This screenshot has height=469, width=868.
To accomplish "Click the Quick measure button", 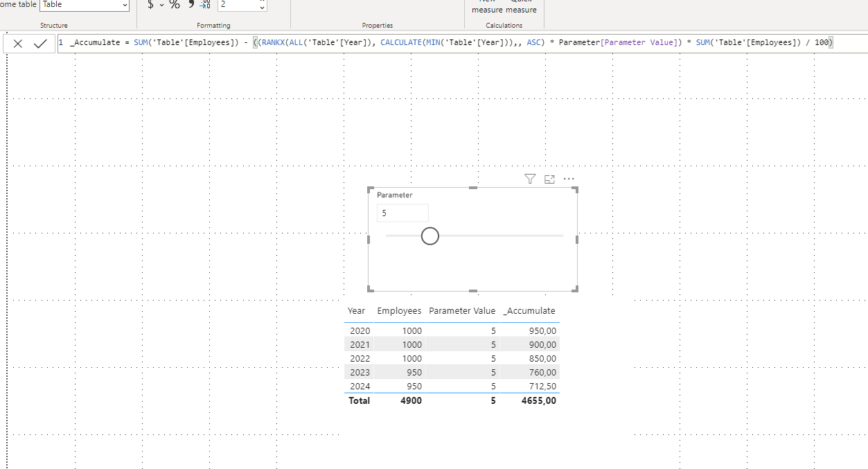I will (x=521, y=7).
